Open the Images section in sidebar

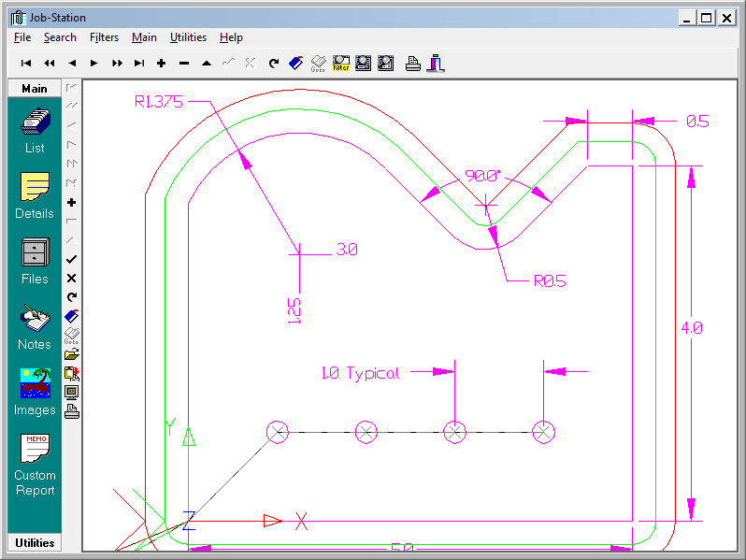(35, 392)
